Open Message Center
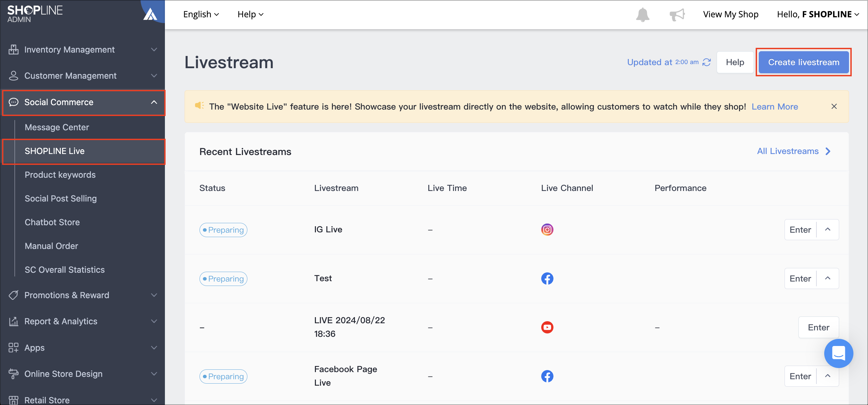Viewport: 868px width, 405px height. tap(57, 127)
